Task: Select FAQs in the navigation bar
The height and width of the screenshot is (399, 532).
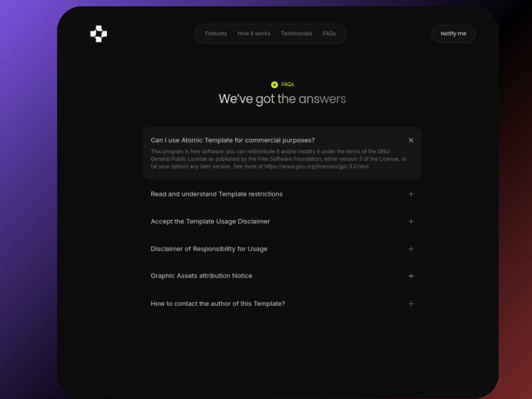Action: (x=329, y=34)
